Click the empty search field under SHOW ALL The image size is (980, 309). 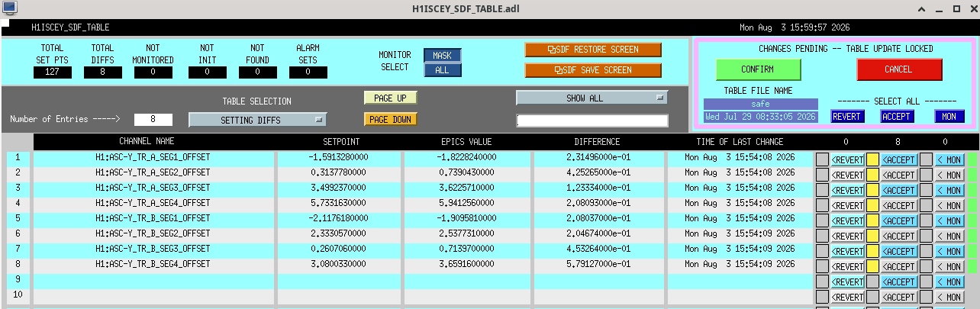[x=592, y=121]
